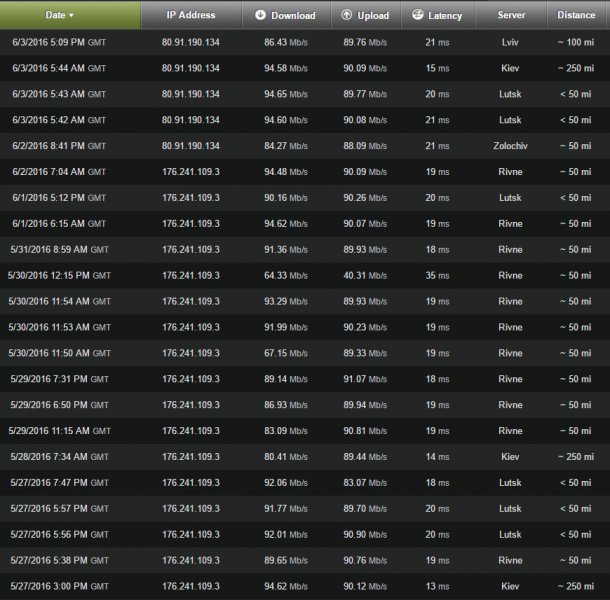Click the 13 ms latency cell
Screen dimensions: 610x600
pos(436,586)
